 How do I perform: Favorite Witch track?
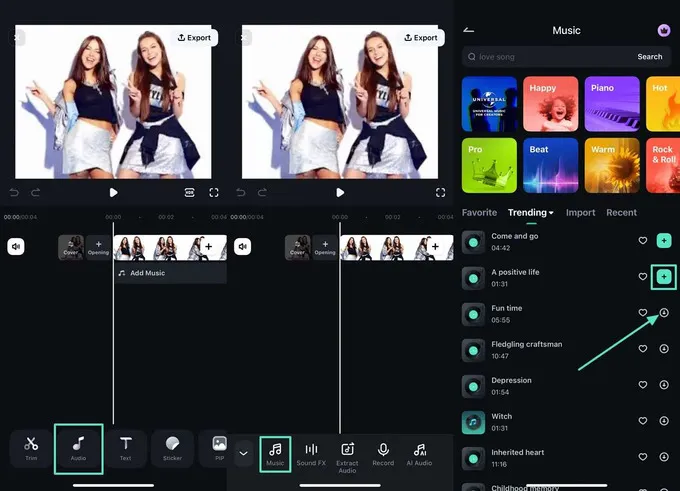pos(643,421)
